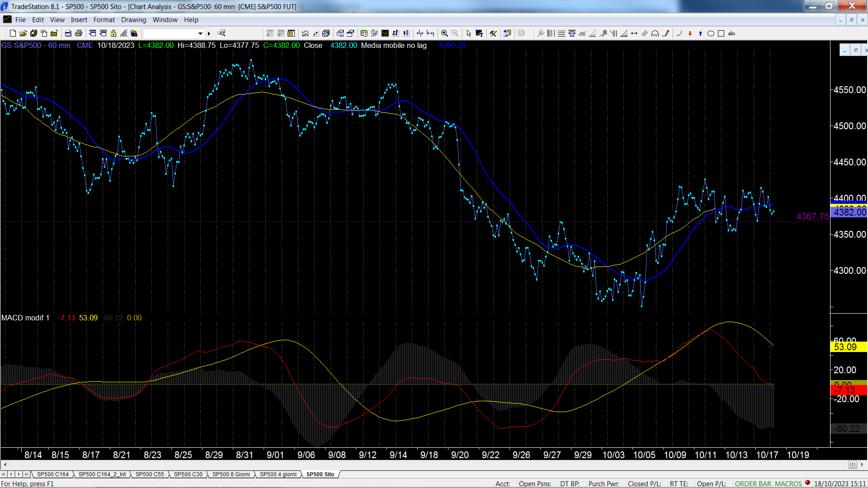
Task: Select the red Down arrow drawing tool
Action: [690, 33]
